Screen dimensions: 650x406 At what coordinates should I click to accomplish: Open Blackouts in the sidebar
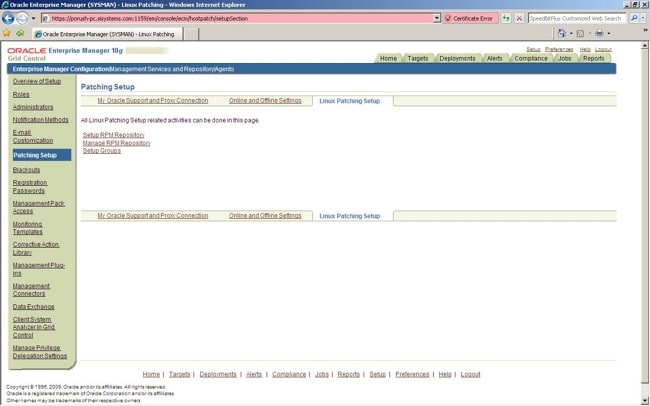pyautogui.click(x=26, y=170)
